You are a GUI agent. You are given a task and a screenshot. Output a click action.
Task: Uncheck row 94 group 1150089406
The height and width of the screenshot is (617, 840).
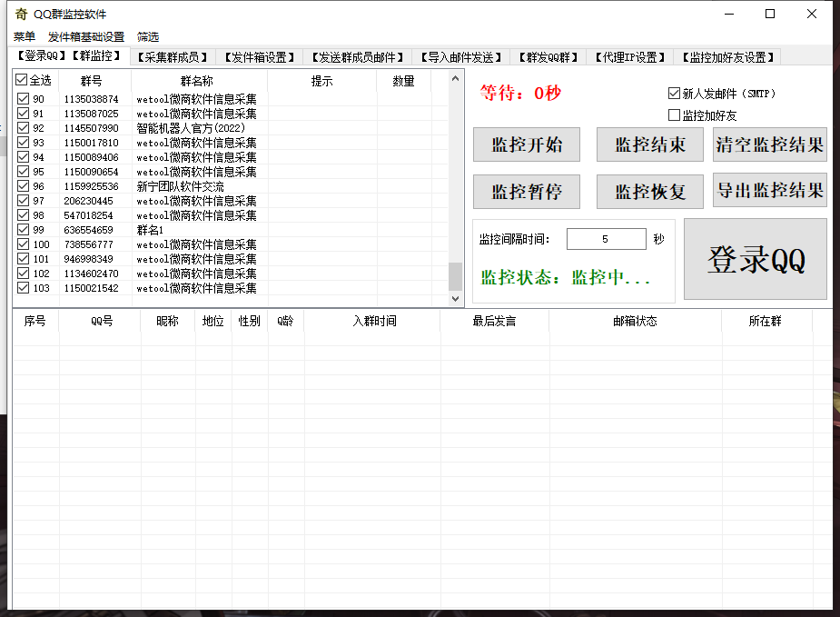(x=23, y=157)
